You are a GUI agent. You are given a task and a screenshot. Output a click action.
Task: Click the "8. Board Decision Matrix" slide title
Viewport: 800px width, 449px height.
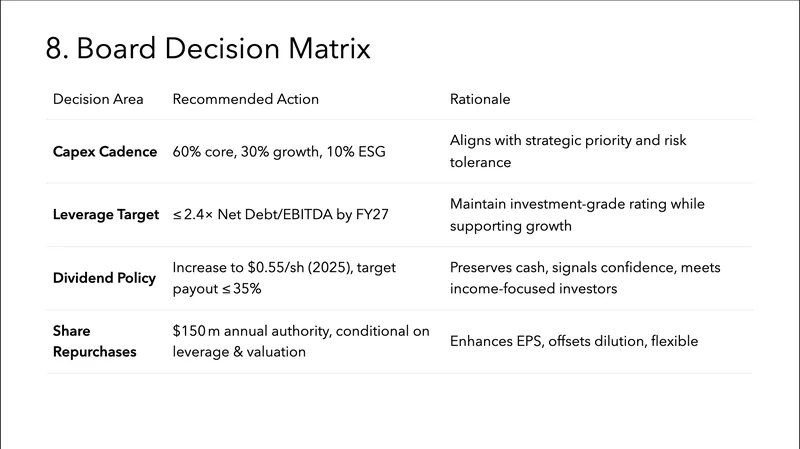pos(208,48)
